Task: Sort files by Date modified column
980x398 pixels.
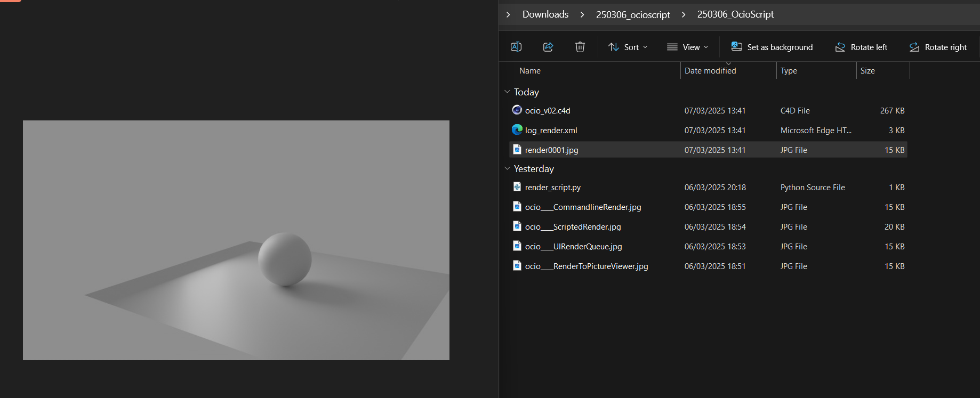Action: (710, 71)
